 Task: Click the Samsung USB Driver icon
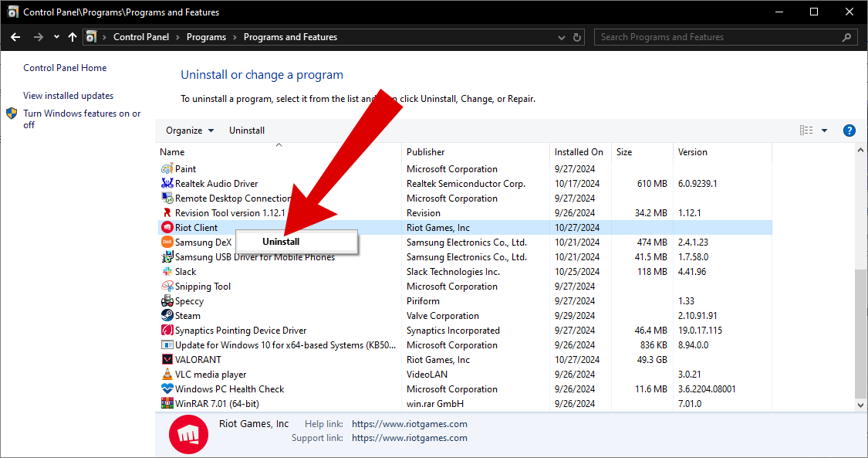click(x=167, y=257)
